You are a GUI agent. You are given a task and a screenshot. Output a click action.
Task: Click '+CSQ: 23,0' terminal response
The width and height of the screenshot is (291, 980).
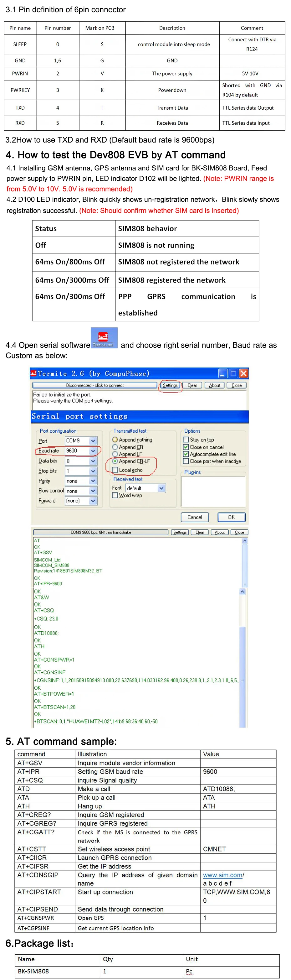point(46,618)
